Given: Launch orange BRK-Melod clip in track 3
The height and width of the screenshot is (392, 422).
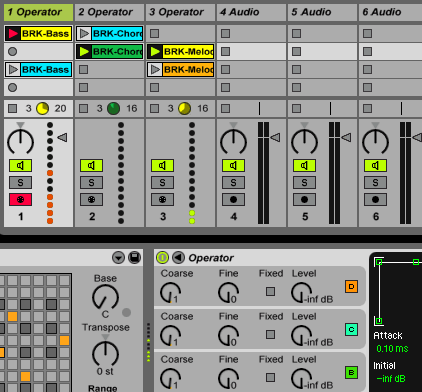Looking at the screenshot, I should click(155, 69).
